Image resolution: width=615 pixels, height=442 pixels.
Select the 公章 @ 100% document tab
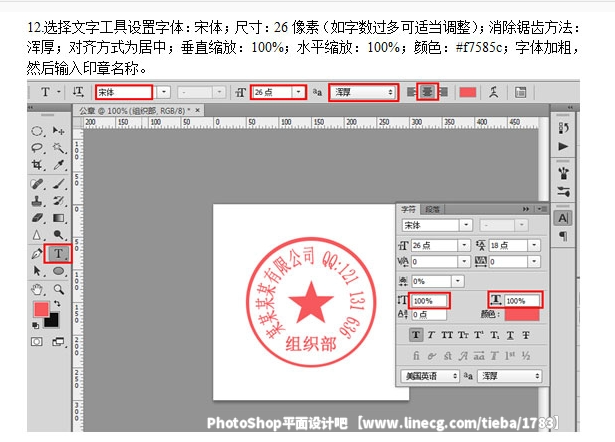click(x=136, y=111)
